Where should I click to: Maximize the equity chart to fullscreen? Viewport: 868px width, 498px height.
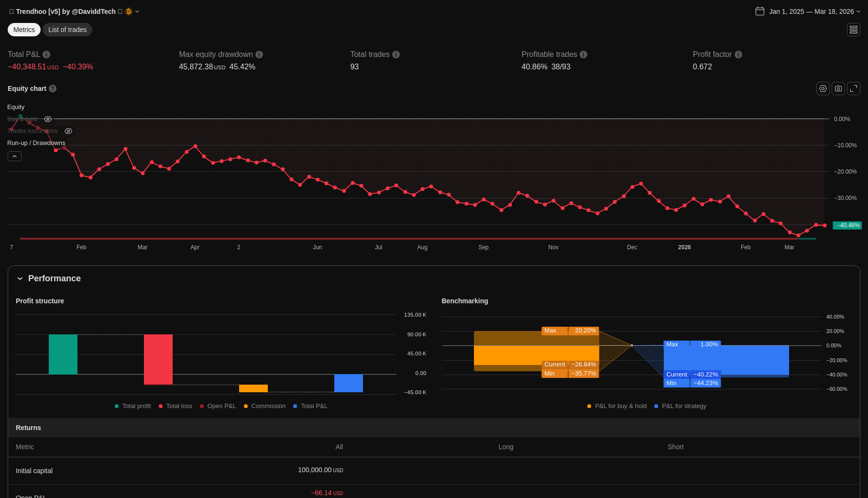853,89
